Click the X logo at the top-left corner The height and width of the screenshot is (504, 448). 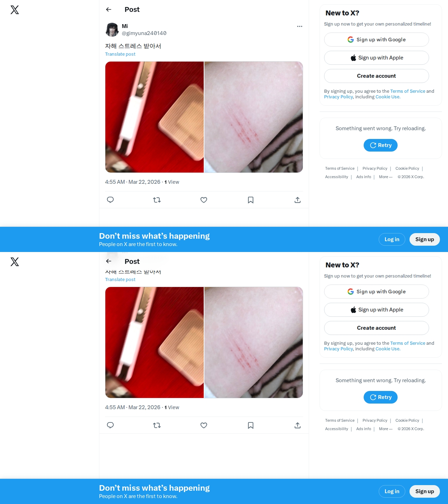tap(15, 10)
